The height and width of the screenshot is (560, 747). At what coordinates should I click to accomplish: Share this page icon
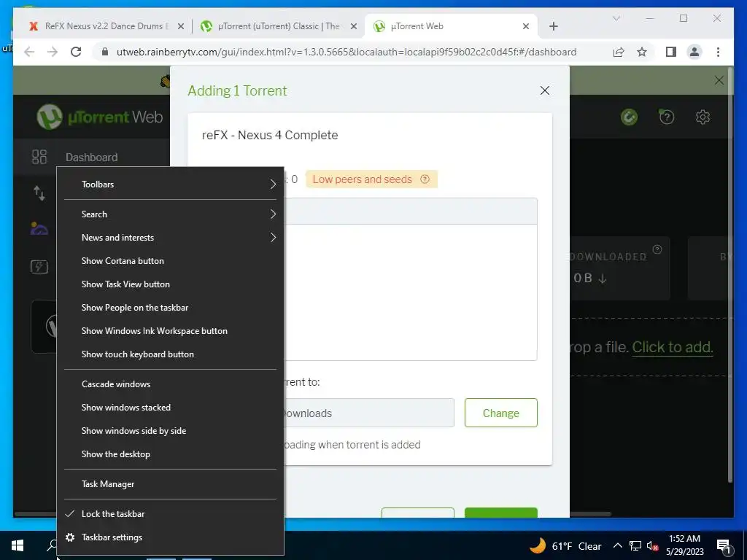click(619, 52)
